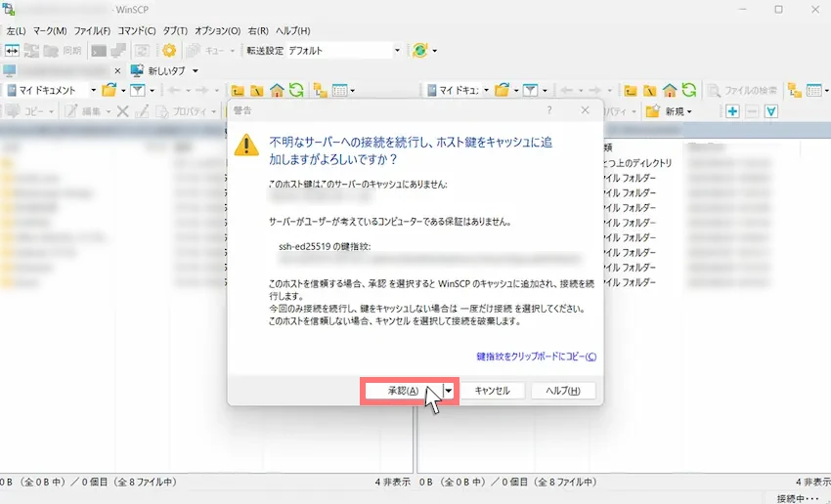Image resolution: width=831 pixels, height=504 pixels.
Task: Go to root directory in right panel
Action: (x=650, y=91)
